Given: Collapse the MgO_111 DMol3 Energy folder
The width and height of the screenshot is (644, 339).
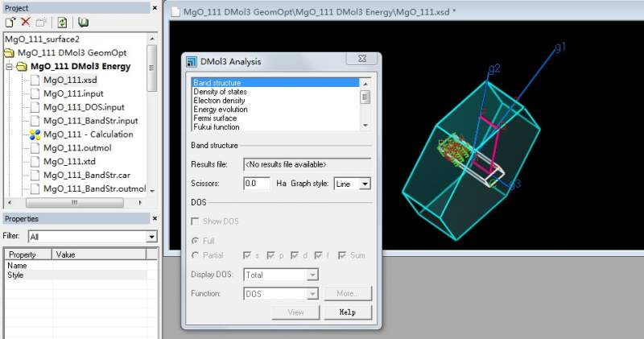Looking at the screenshot, I should [x=9, y=67].
